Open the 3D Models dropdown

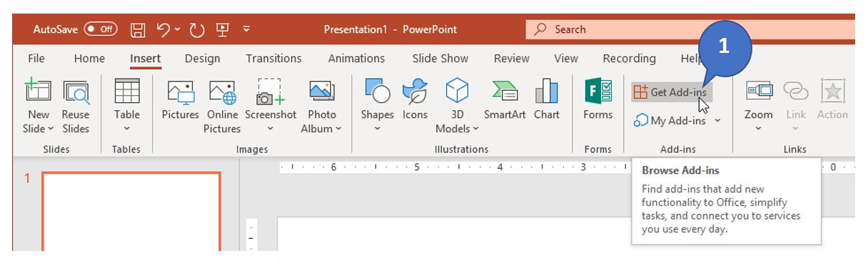(457, 106)
